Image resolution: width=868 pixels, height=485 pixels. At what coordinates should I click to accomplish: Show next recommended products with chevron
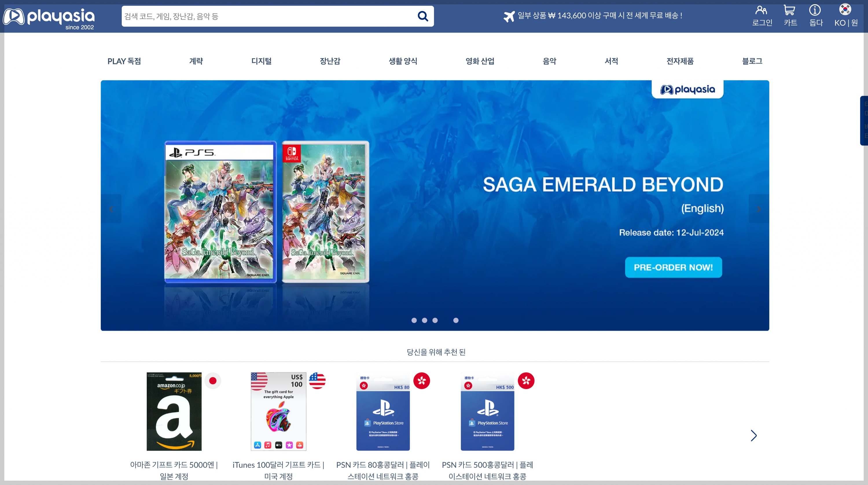(x=753, y=435)
